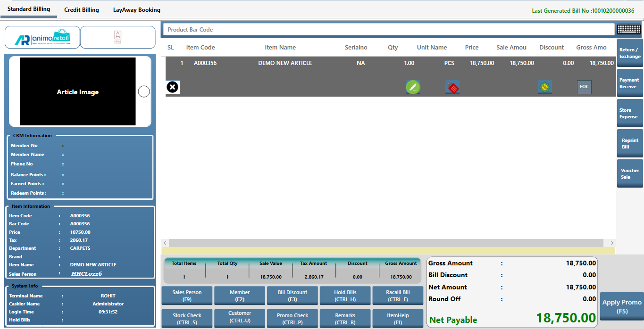The image size is (644, 329).
Task: Click Customer (CTRL-U) button
Action: [240, 319]
